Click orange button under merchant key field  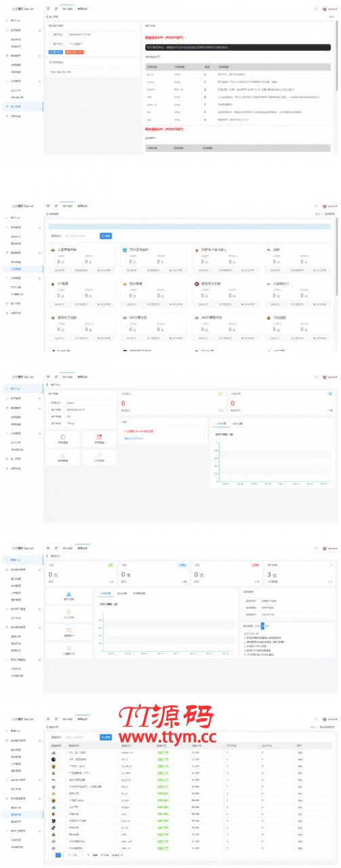76,52
